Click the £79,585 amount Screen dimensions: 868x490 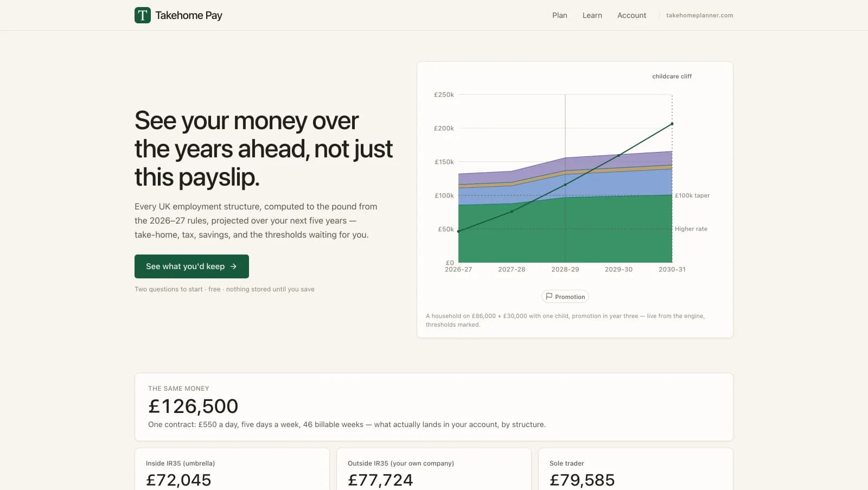pos(582,480)
